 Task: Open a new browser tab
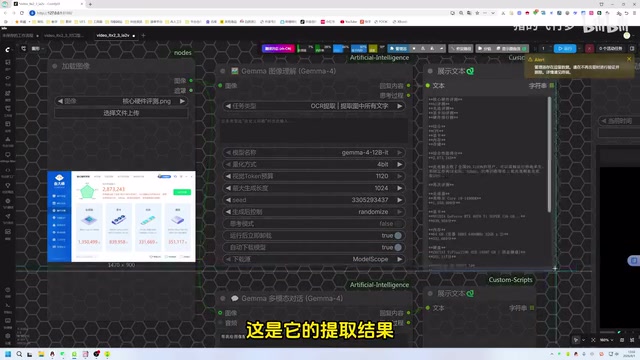coord(90,4)
